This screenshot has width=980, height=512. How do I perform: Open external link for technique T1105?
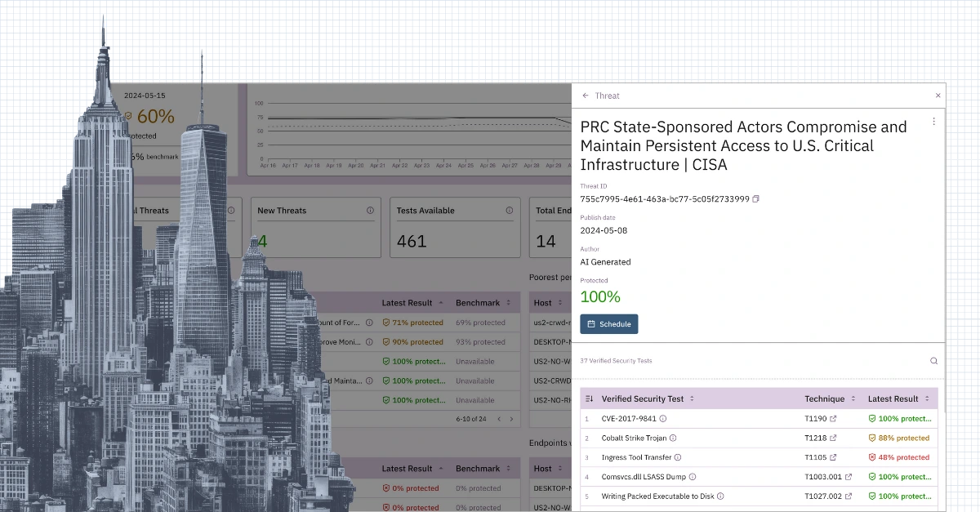pos(833,457)
